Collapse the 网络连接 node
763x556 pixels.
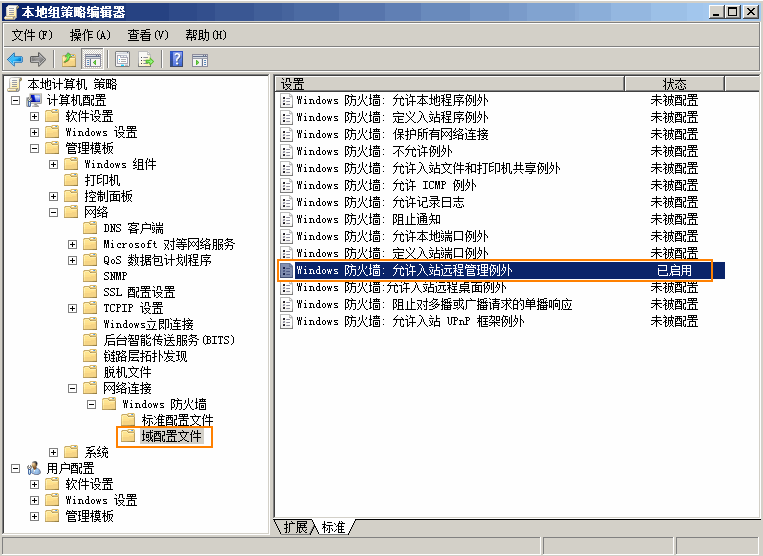coord(73,388)
